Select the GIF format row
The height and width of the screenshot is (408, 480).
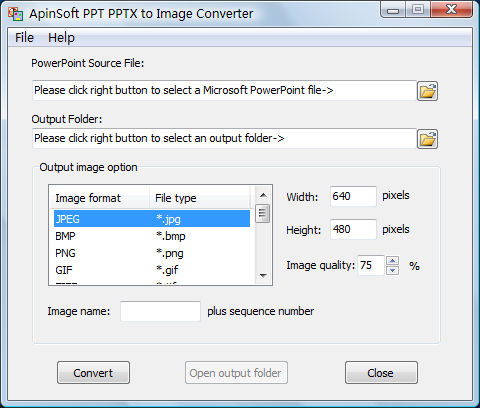coord(152,270)
